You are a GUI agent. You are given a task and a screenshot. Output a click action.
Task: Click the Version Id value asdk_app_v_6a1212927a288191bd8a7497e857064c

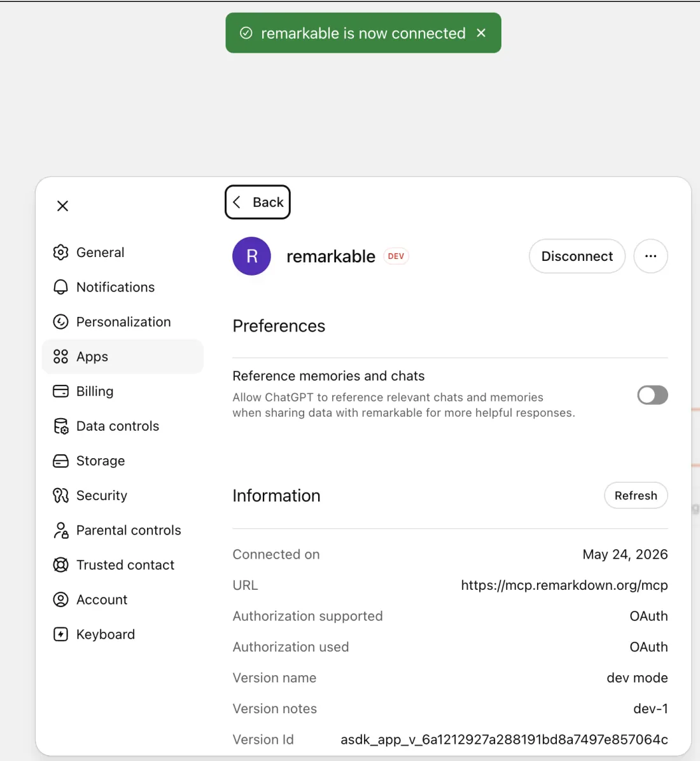click(504, 739)
